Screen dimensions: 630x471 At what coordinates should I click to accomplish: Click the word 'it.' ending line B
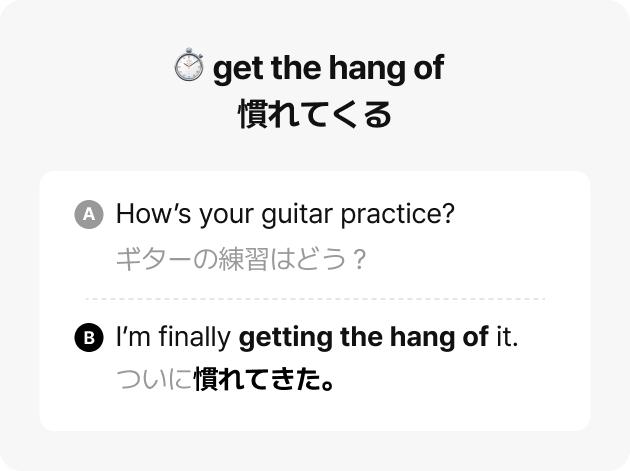(x=507, y=336)
